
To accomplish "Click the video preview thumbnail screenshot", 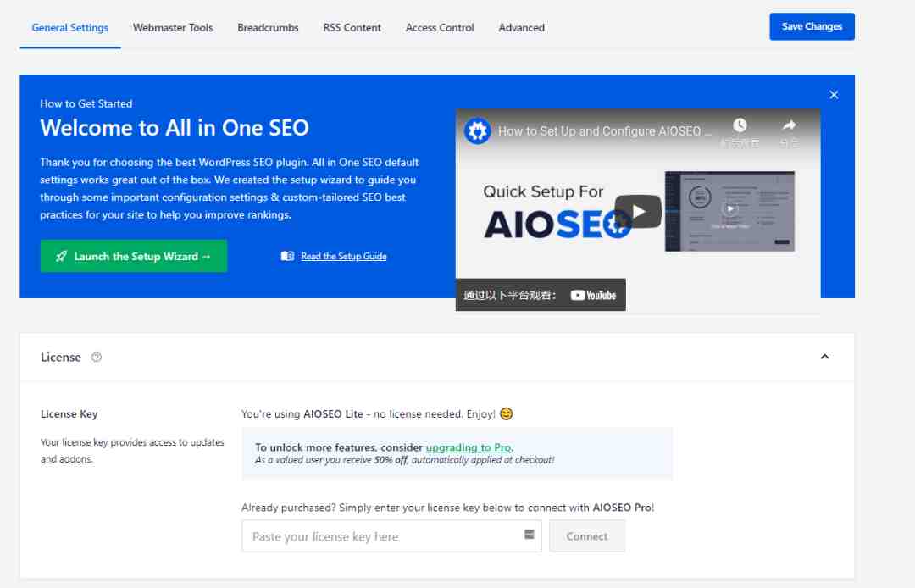I will click(x=729, y=211).
